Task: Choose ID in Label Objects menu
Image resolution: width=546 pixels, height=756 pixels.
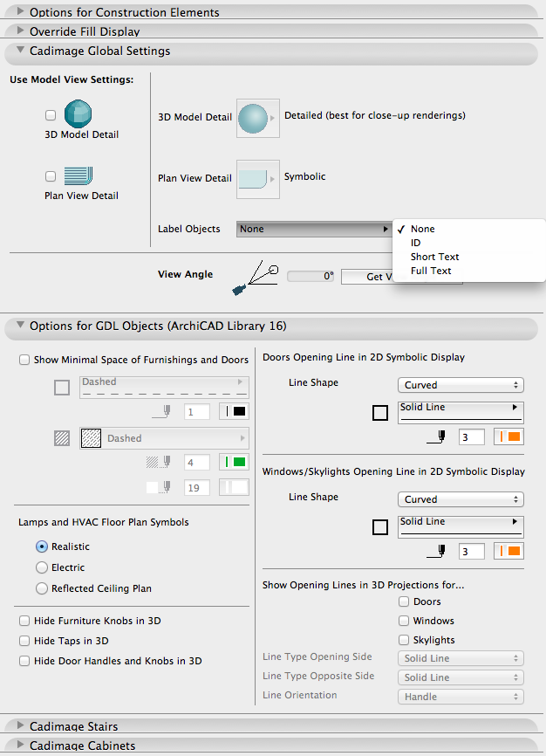Action: 469,243
